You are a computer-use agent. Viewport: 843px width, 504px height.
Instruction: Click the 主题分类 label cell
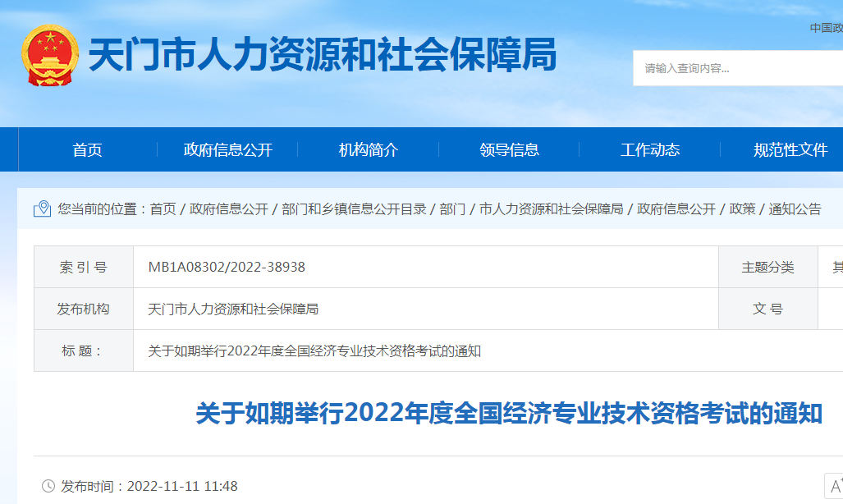[x=767, y=267]
